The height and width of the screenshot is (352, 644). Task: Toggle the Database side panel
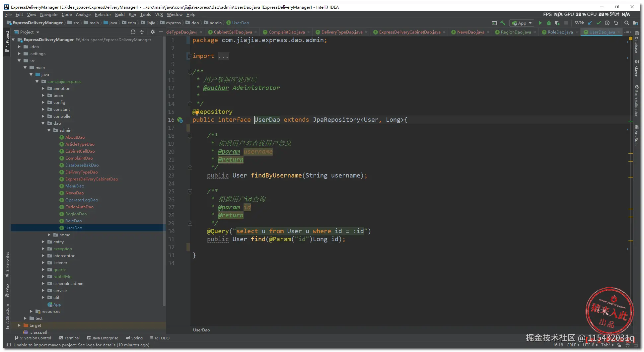(x=636, y=42)
